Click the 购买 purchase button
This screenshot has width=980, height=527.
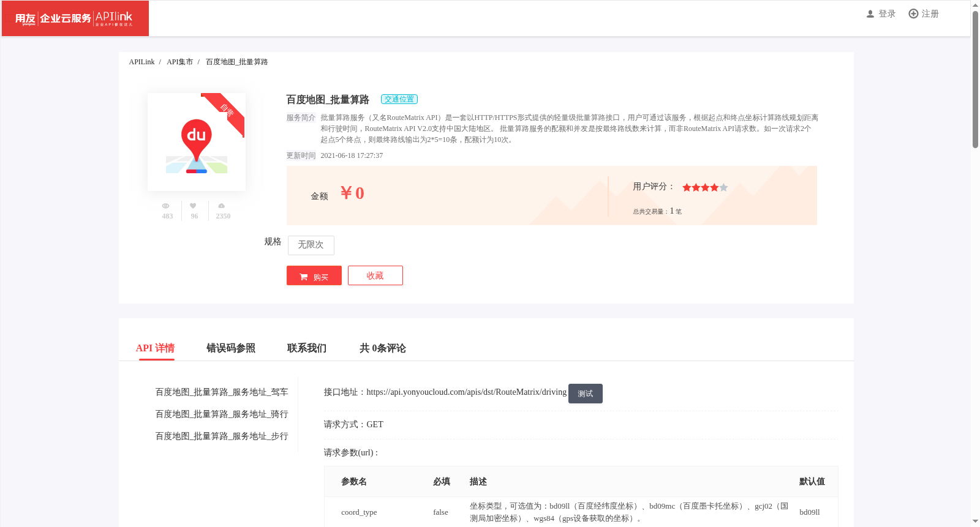coord(314,276)
